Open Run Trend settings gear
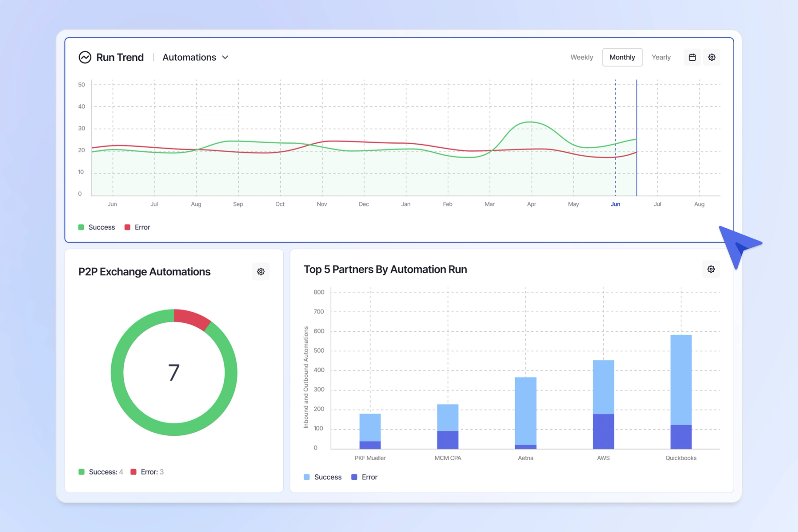This screenshot has height=532, width=798. coord(712,57)
